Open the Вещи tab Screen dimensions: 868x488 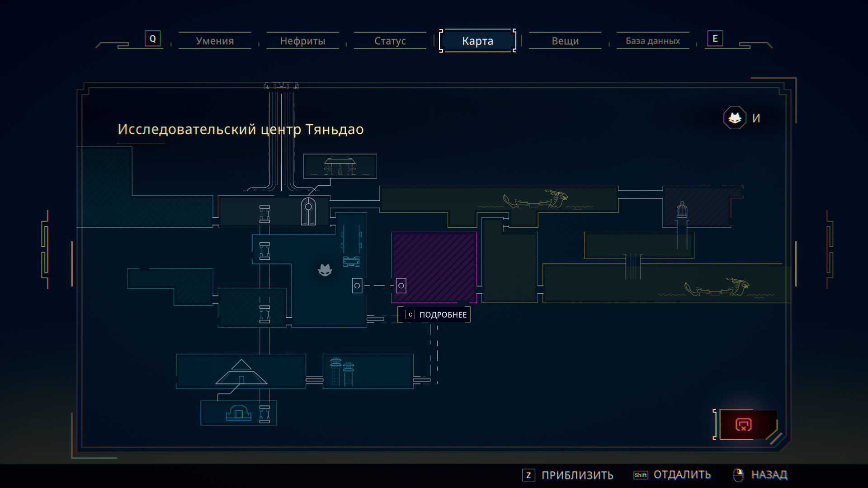tap(565, 41)
